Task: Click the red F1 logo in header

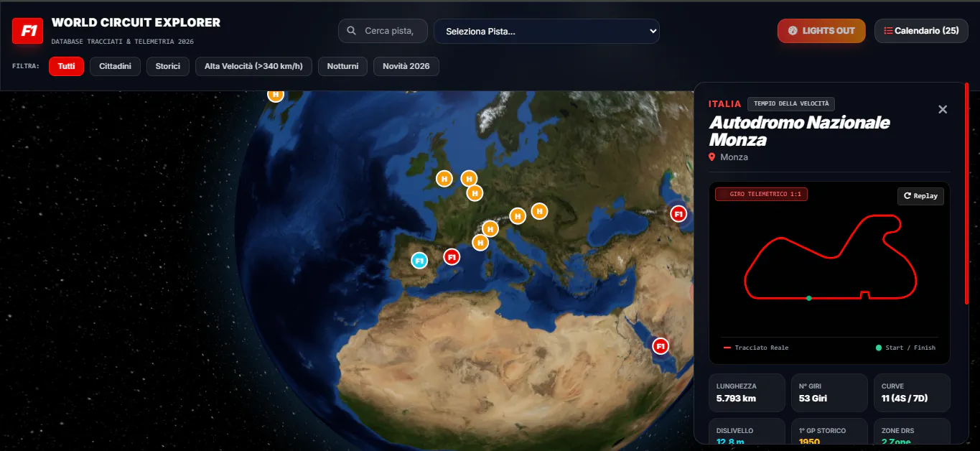Action: (x=28, y=31)
